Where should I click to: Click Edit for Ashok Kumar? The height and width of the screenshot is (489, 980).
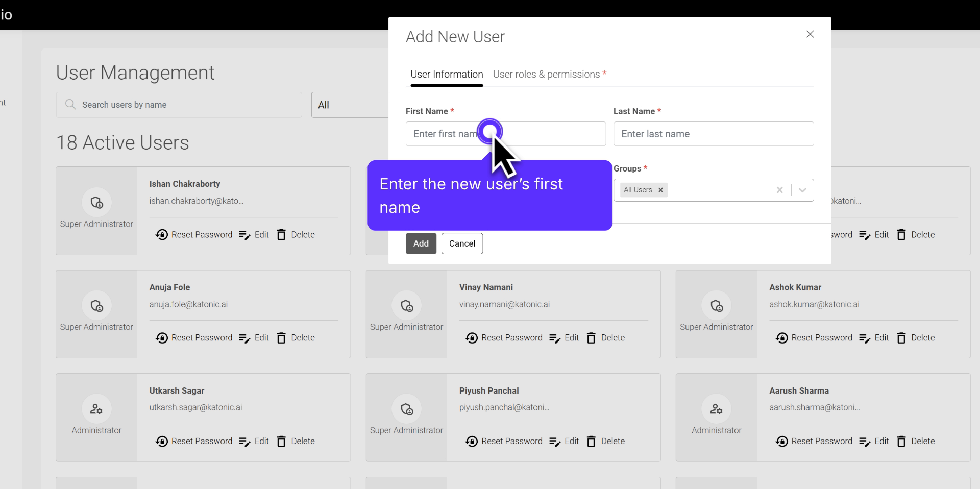click(x=874, y=338)
